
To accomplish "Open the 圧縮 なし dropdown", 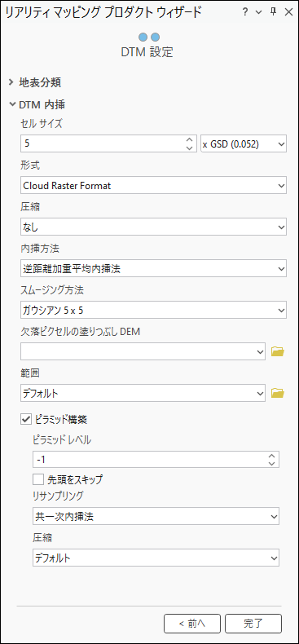I will coord(153,227).
